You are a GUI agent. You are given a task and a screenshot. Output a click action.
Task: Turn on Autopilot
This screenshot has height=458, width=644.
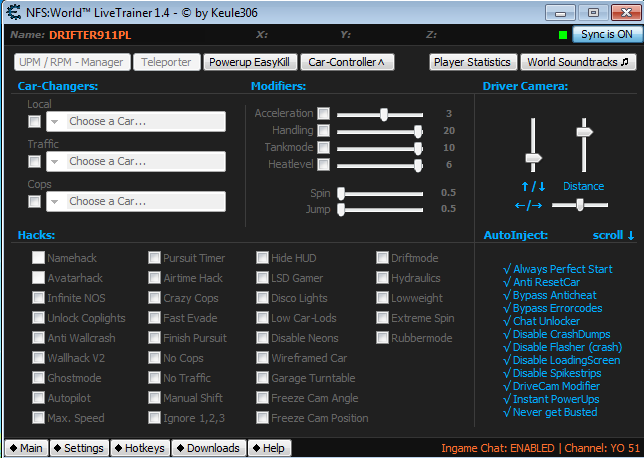39,398
